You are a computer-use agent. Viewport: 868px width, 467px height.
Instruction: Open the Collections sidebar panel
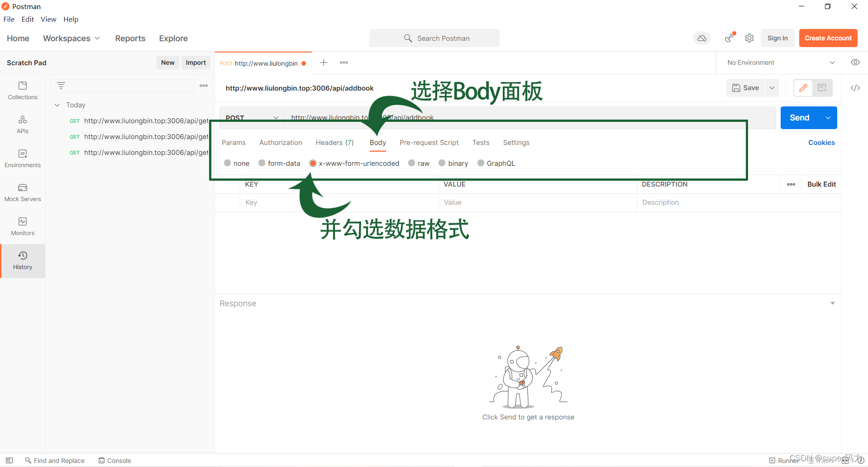[x=23, y=91]
